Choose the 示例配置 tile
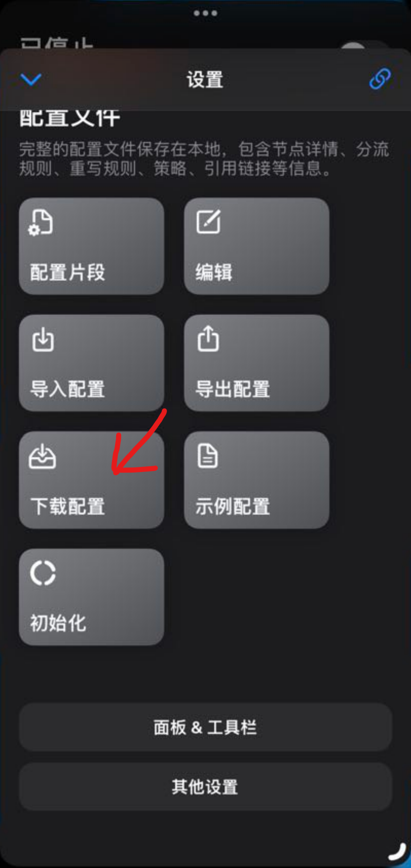Screen dimensions: 411x868 pos(257,480)
